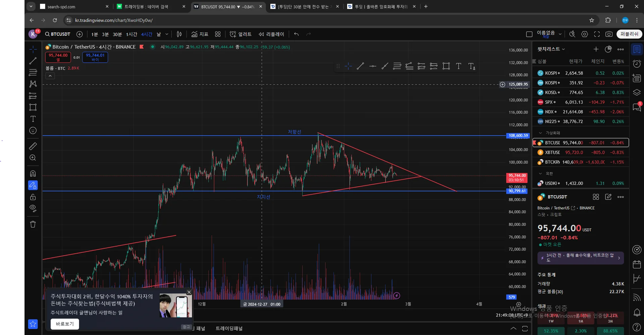Add symbol to watchlist with plus icon
Image resolution: width=644 pixels, height=335 pixels.
tap(596, 49)
